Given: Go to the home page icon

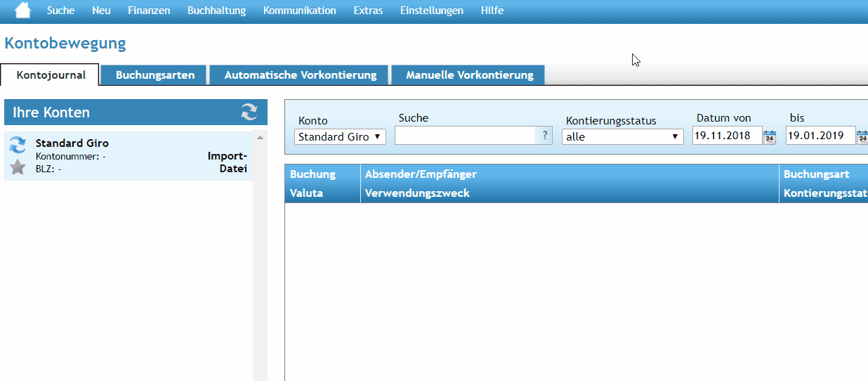Looking at the screenshot, I should [x=22, y=11].
